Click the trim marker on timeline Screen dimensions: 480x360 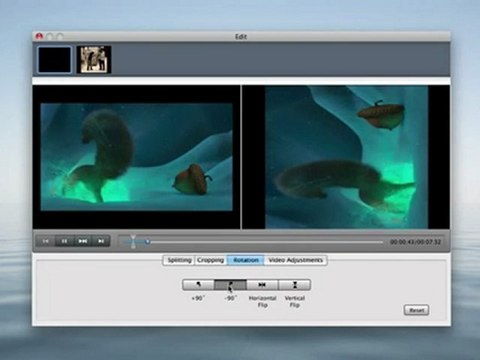tap(133, 242)
